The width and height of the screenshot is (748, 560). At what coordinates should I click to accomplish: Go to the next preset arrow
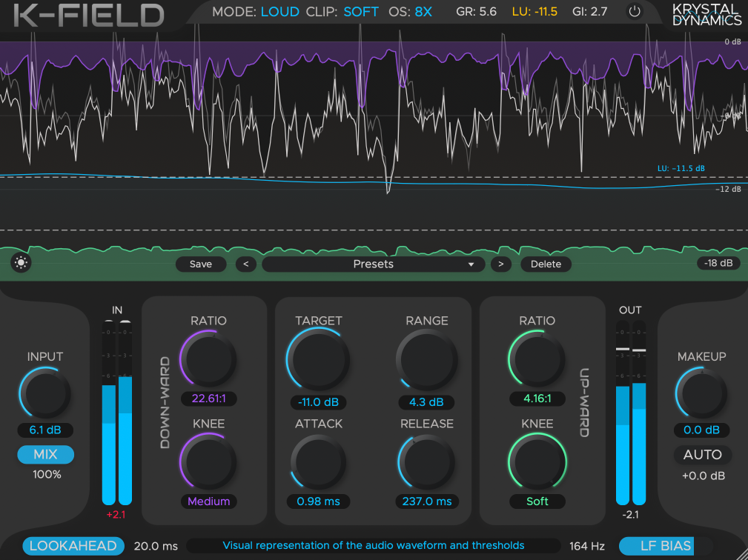tap(501, 264)
